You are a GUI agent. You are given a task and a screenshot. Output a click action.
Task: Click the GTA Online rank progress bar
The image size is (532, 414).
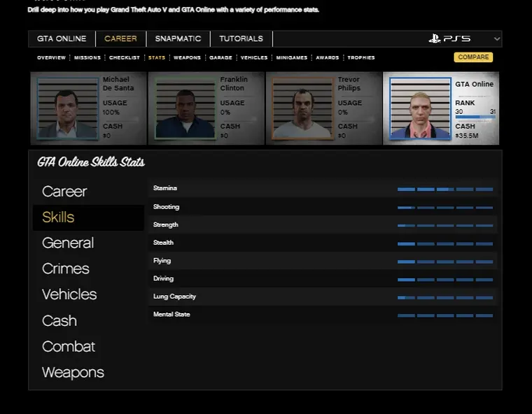(475, 117)
